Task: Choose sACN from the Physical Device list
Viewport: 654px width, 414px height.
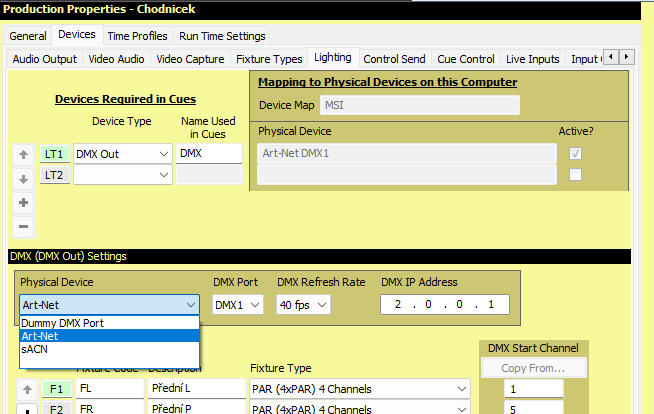Action: point(36,351)
